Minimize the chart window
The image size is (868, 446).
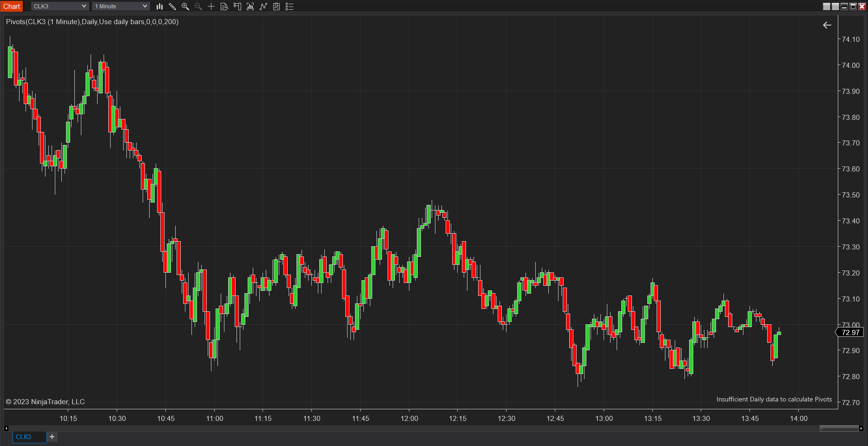(x=844, y=7)
